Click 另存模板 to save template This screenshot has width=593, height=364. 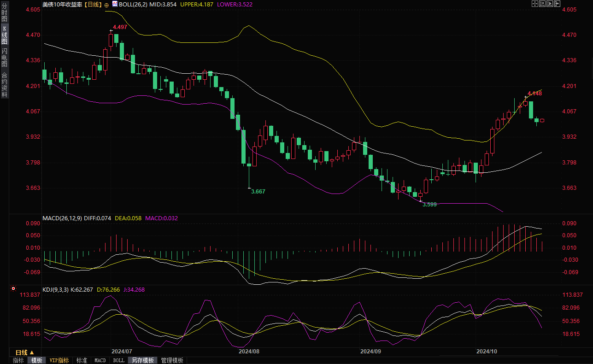142,360
